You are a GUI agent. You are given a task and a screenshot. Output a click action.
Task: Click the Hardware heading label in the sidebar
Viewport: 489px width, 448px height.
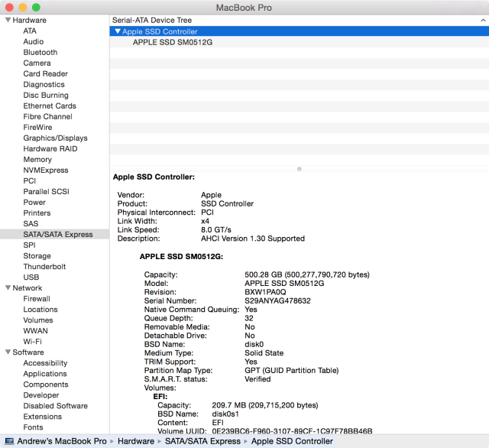click(x=29, y=20)
